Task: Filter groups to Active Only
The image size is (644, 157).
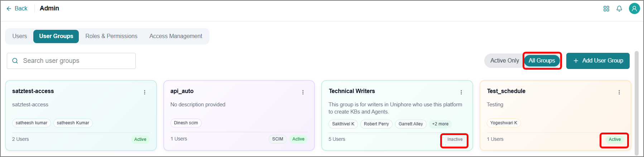Action: tap(504, 61)
